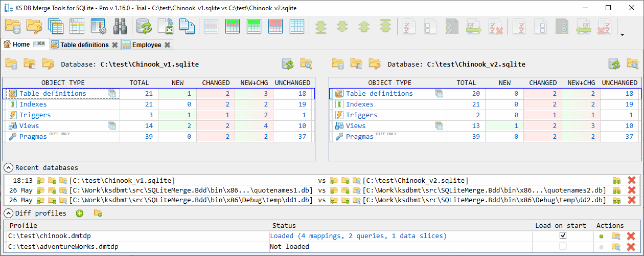Click open folder icon for adventureWorks profile

617,247
